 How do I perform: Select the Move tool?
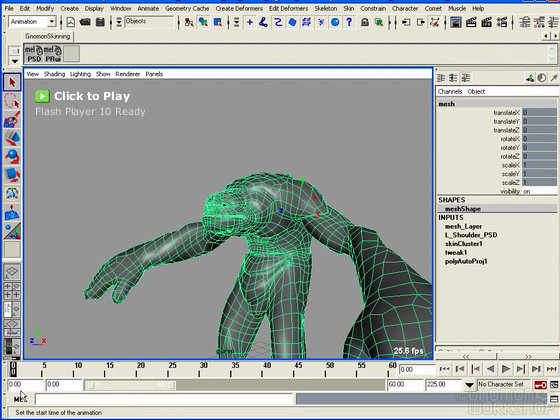point(12,138)
